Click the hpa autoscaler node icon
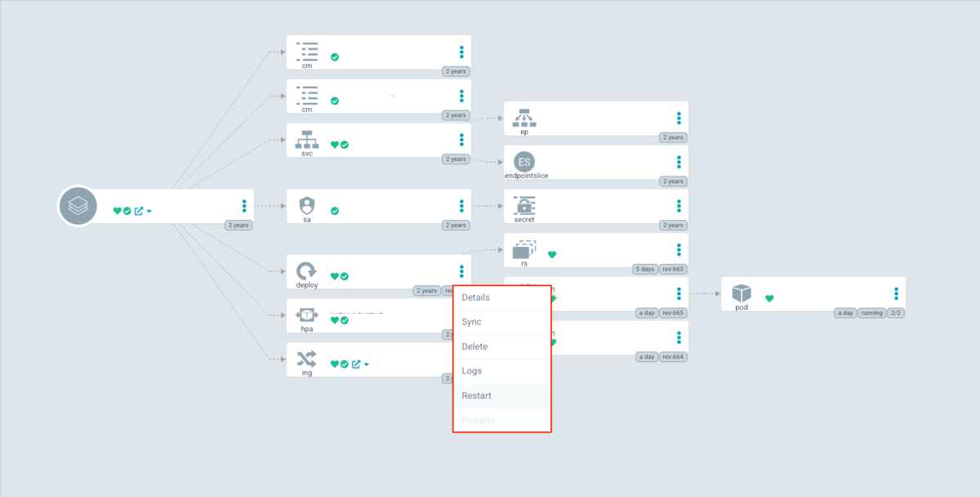Screen dimensions: 980x497 click(x=307, y=315)
